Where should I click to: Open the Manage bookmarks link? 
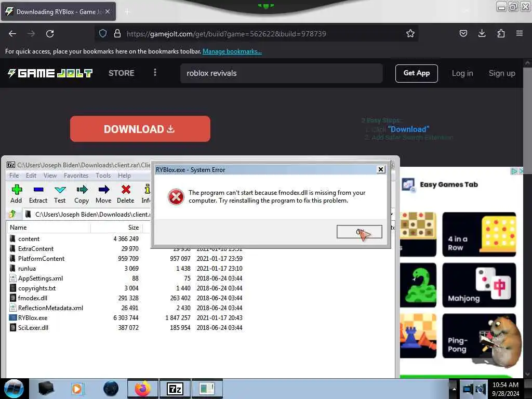[x=232, y=51]
